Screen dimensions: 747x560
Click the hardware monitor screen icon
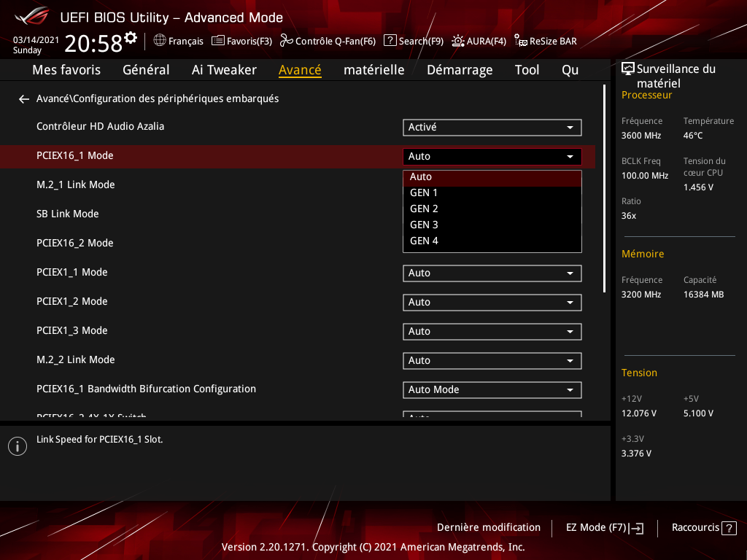(x=628, y=69)
